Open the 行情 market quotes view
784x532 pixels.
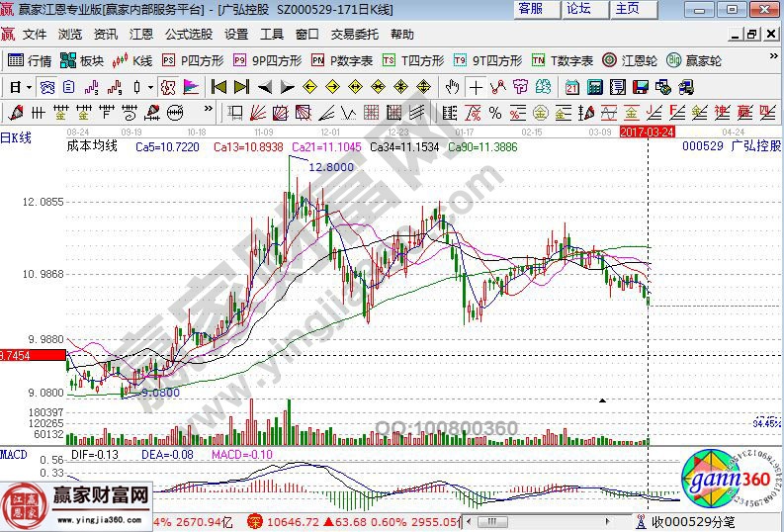click(30, 60)
